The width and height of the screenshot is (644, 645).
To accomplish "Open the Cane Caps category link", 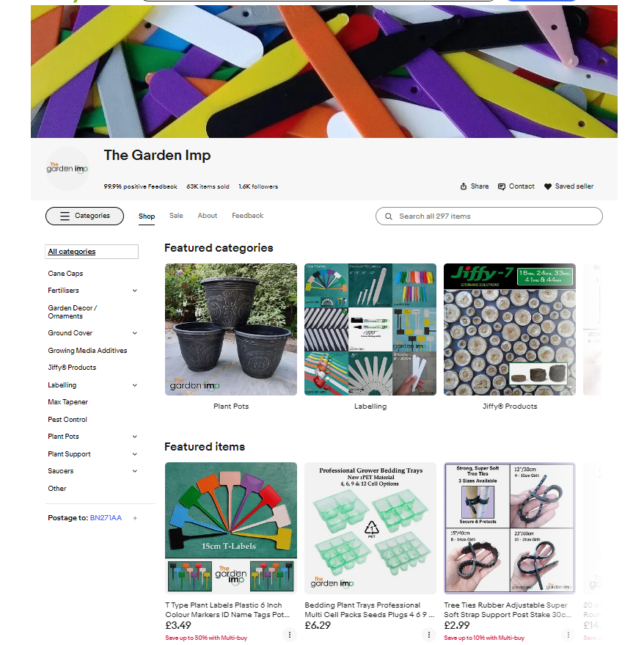I will pyautogui.click(x=65, y=274).
